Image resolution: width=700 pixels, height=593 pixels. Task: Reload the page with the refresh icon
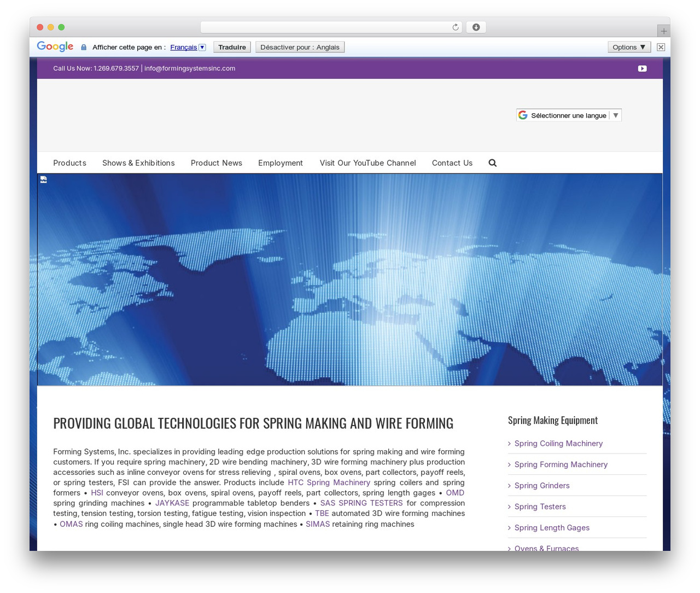455,27
